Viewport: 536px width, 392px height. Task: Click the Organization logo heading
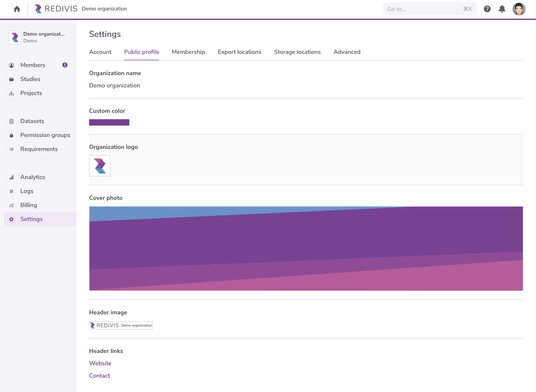point(113,147)
